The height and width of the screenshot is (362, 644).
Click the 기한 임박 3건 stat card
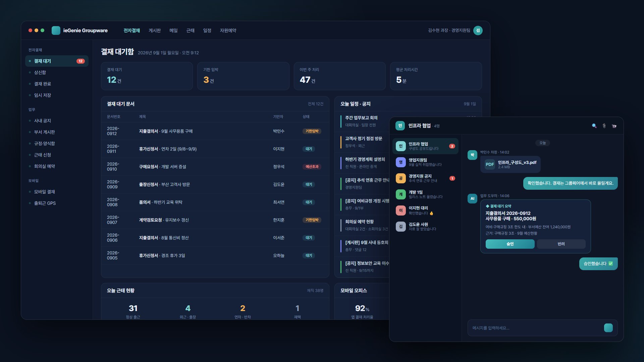[243, 76]
